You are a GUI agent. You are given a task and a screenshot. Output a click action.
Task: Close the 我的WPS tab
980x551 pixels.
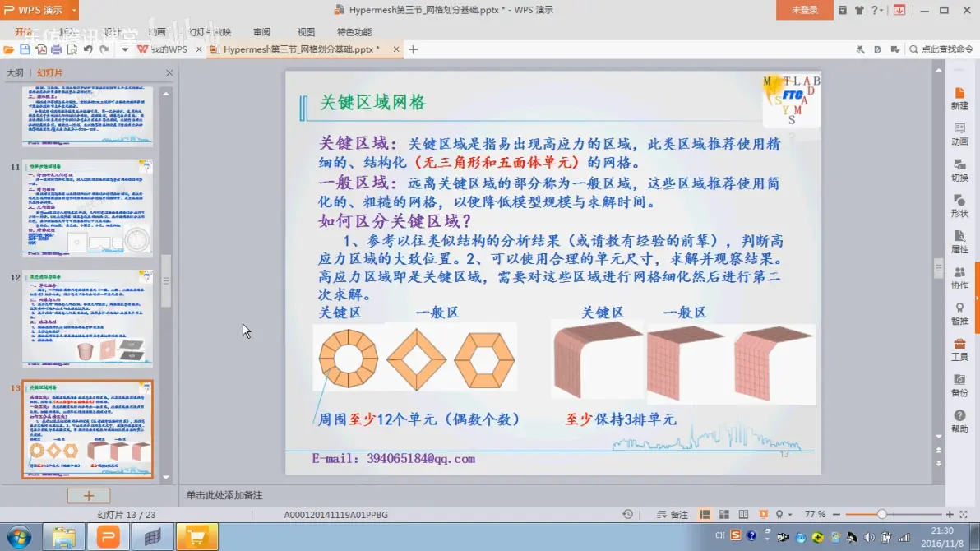point(199,49)
